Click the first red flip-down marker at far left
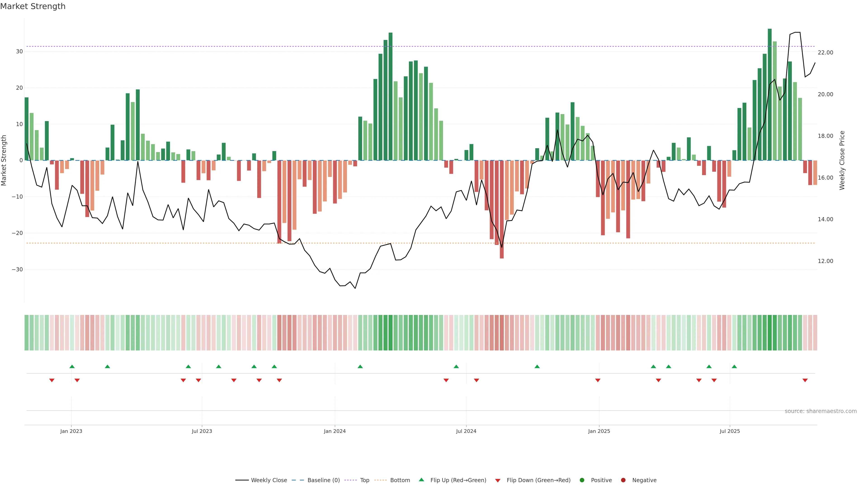This screenshot has height=488, width=868. 52,380
